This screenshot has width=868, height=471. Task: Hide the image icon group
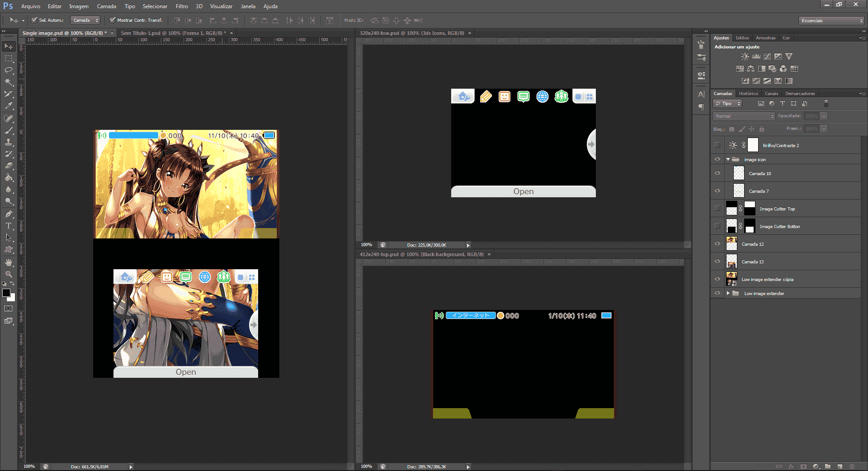tap(717, 159)
